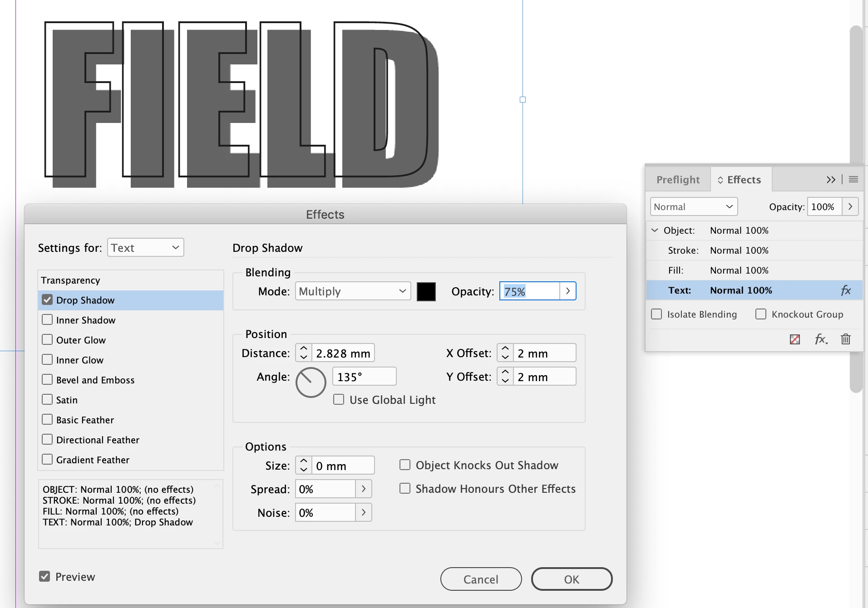
Task: Click the Y Offset stepper arrows
Action: point(505,377)
